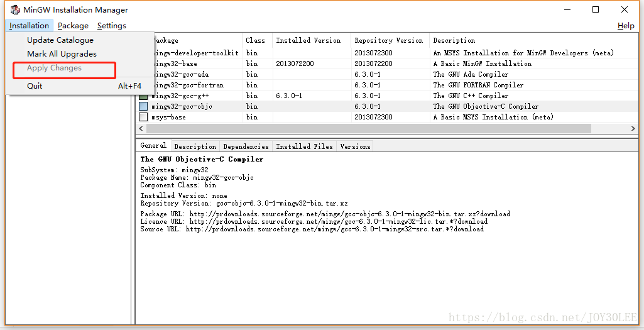
Task: Click the 'Component Class: bin' details line
Action: click(x=178, y=185)
